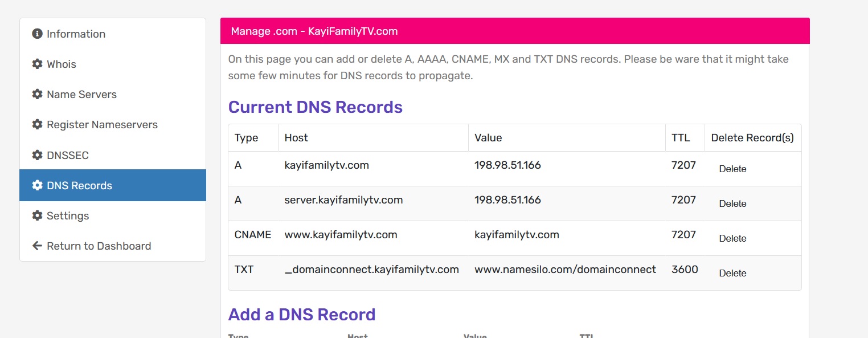Click TTL '7207' in server.kayifamilytv.com row

[x=684, y=200]
